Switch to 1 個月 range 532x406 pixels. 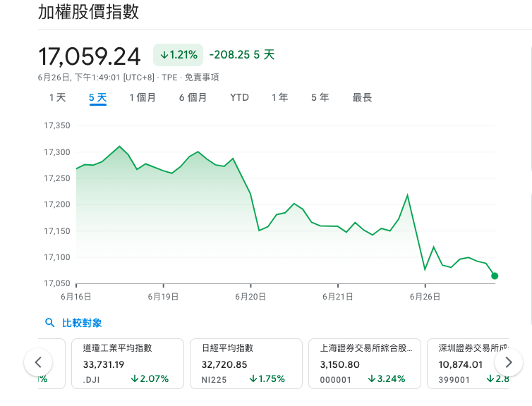[143, 97]
